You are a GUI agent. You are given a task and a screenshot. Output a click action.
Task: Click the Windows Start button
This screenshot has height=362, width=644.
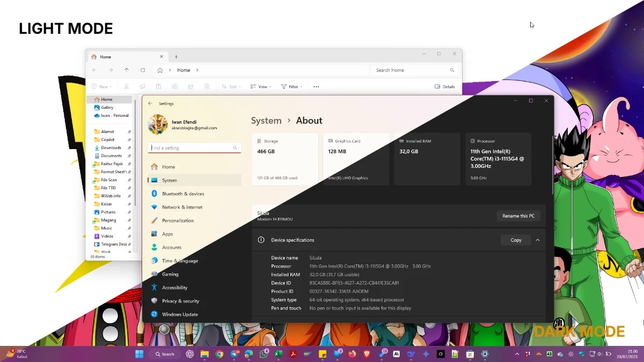pos(140,354)
